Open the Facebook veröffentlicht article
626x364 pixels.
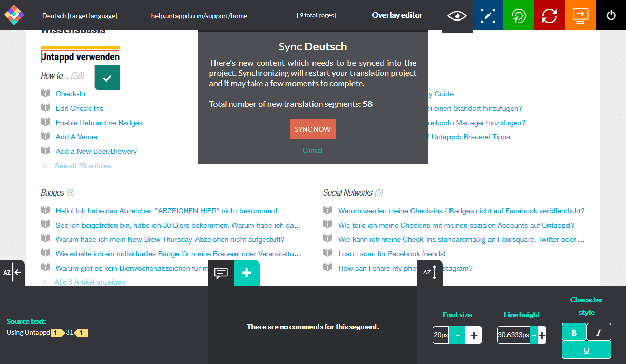(x=461, y=211)
